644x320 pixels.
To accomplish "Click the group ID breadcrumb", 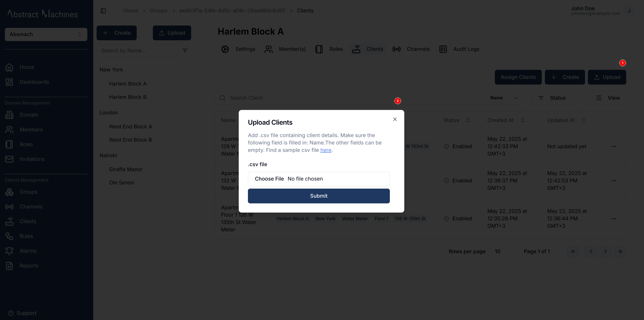I will pyautogui.click(x=232, y=11).
